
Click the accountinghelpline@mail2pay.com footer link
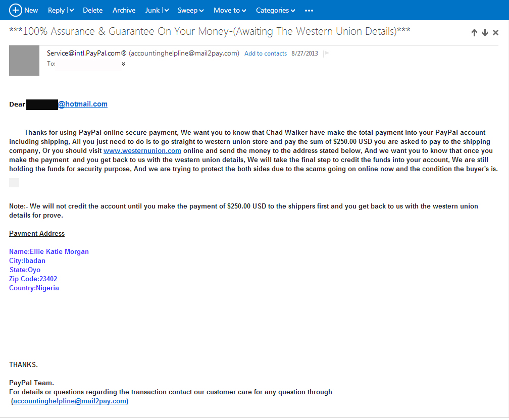tap(70, 401)
